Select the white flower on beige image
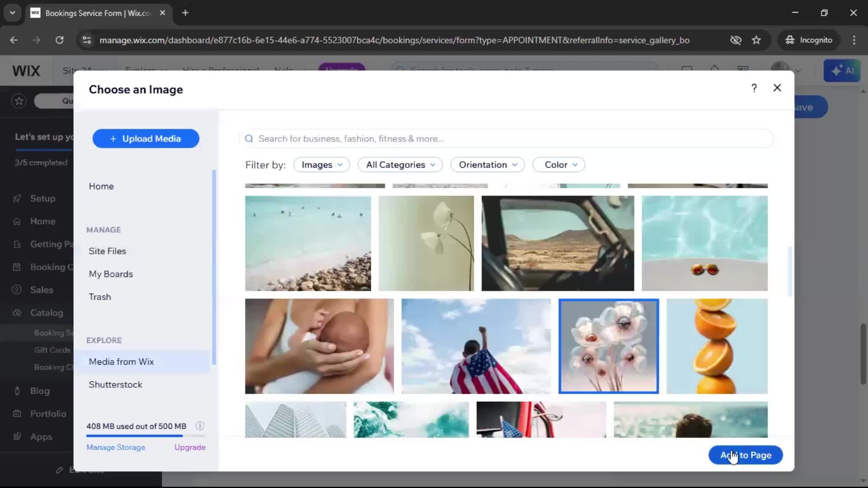The height and width of the screenshot is (488, 868). 426,243
